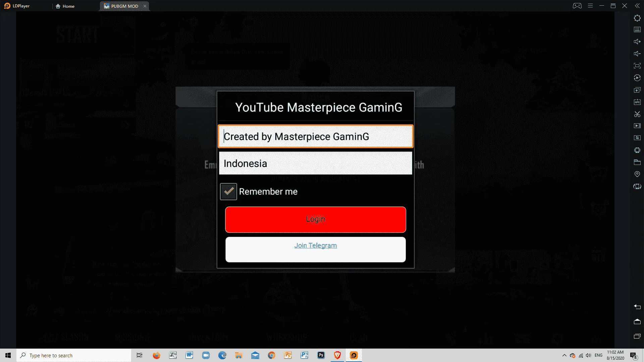644x362 pixels.
Task: Launch Word from the taskbar
Action: click(x=189, y=355)
